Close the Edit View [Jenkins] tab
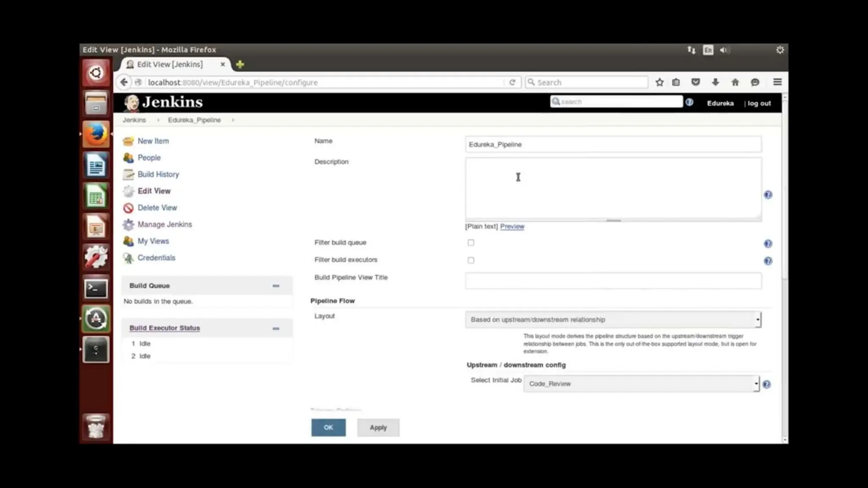Screen dimensions: 868x488 tap(223, 64)
